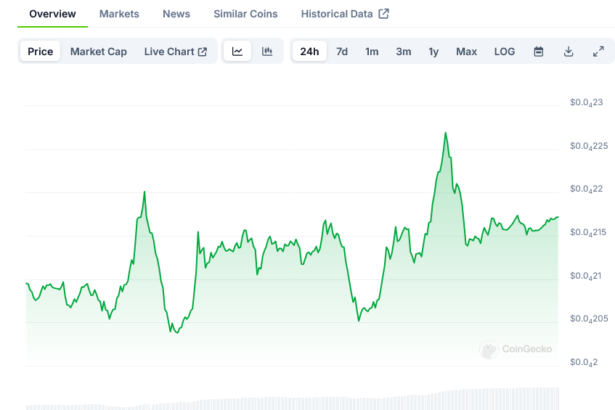Choose the 1y time range
This screenshot has height=410, width=615.
click(433, 51)
